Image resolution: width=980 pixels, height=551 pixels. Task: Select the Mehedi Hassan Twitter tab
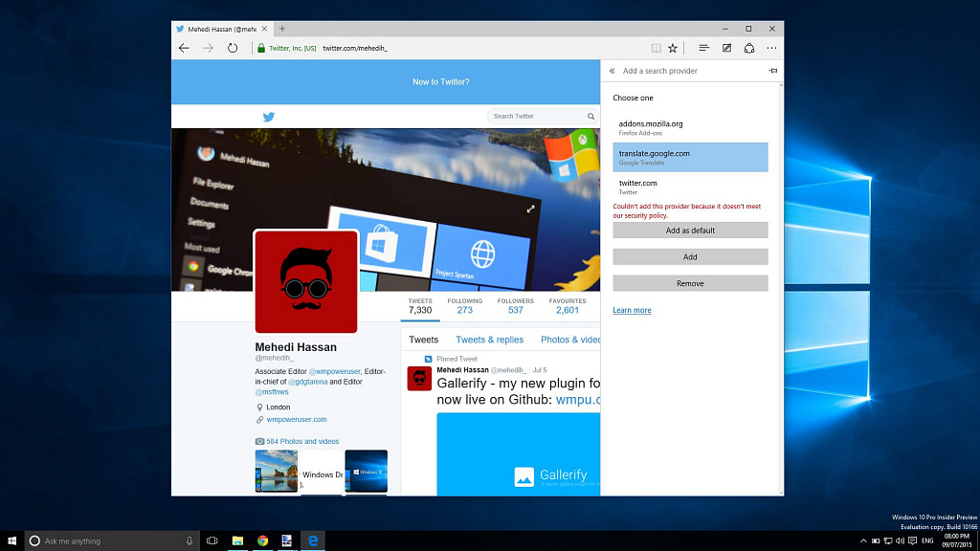222,29
